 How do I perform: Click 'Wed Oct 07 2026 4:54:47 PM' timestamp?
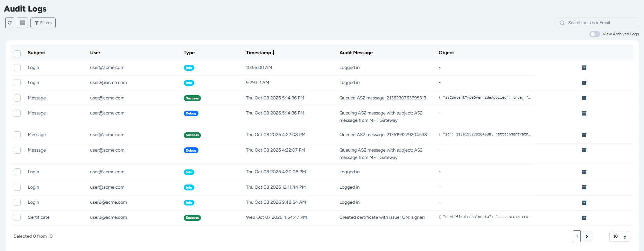pyautogui.click(x=276, y=217)
